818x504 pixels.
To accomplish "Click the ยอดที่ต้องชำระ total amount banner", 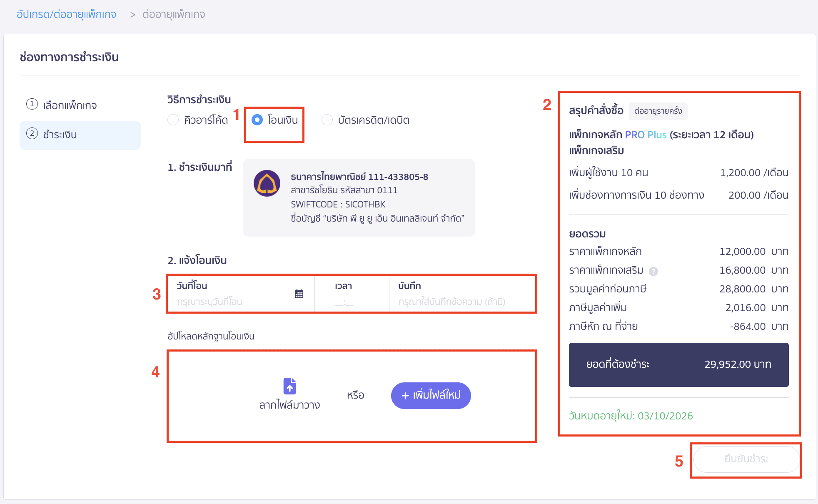I will pyautogui.click(x=678, y=364).
